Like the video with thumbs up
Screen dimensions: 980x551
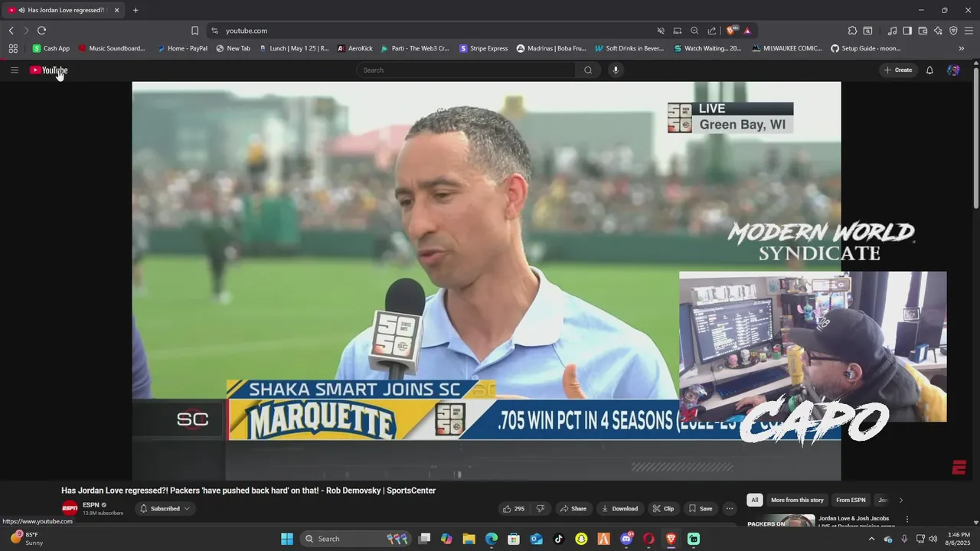coord(513,508)
